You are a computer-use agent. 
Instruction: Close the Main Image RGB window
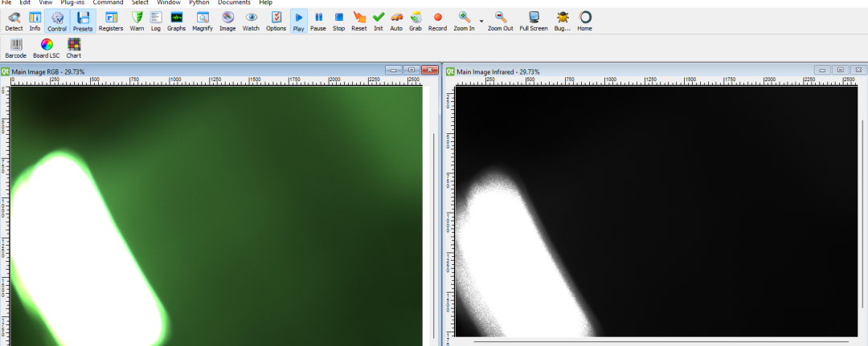(x=429, y=70)
